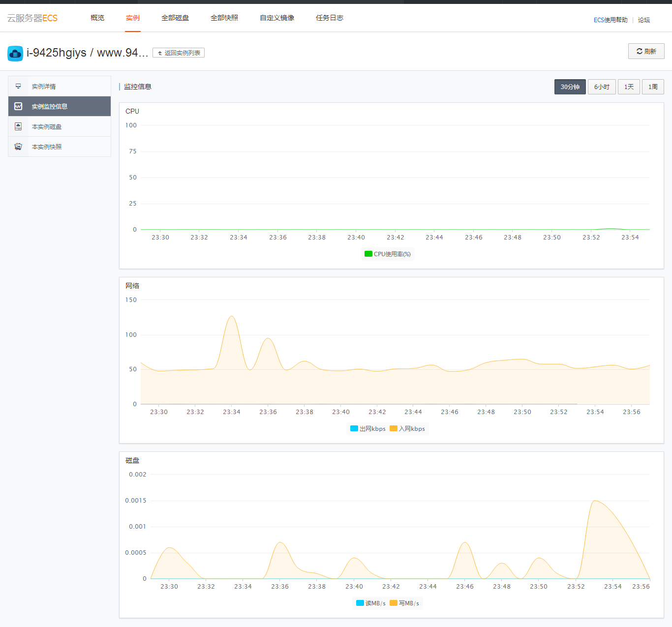
Task: Click the 刷新 refresh button
Action: [646, 51]
